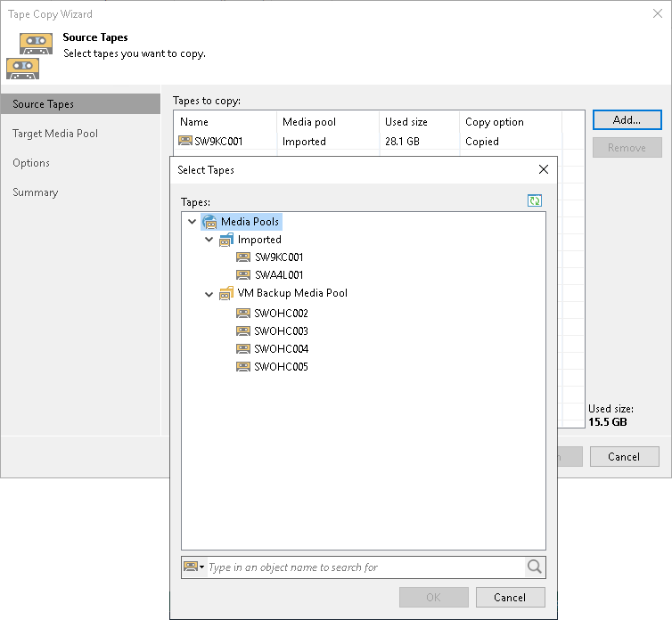Sort by the Used size column header
Screen dimensions: 672x620
[x=419, y=122]
